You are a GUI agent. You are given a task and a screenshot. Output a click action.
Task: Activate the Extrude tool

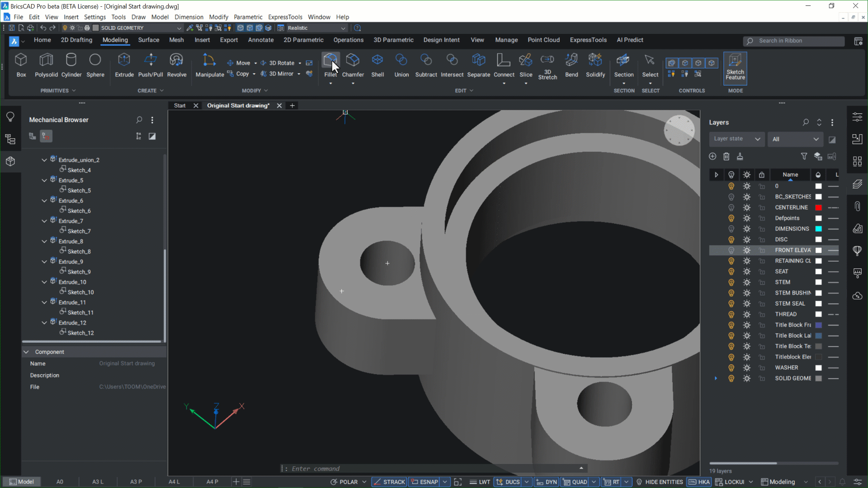(x=124, y=66)
